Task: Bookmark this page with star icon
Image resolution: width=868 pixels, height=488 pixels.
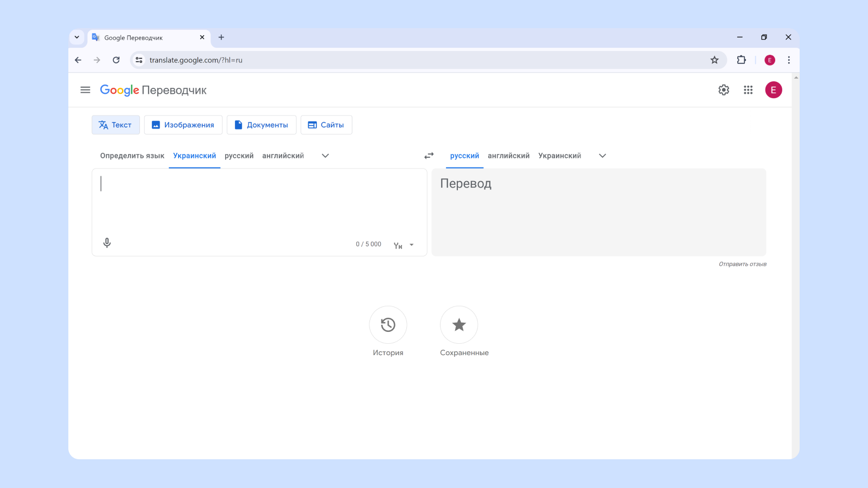Action: [x=714, y=60]
